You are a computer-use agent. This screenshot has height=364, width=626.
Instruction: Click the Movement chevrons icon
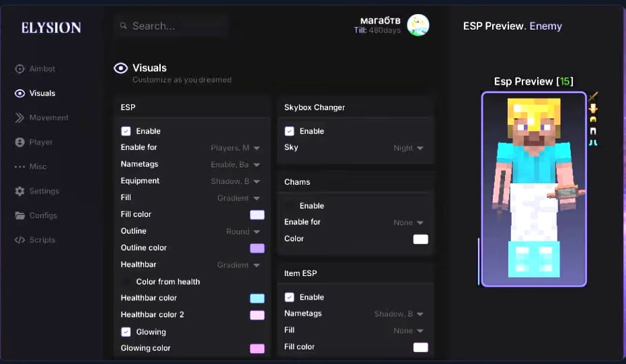(x=19, y=118)
